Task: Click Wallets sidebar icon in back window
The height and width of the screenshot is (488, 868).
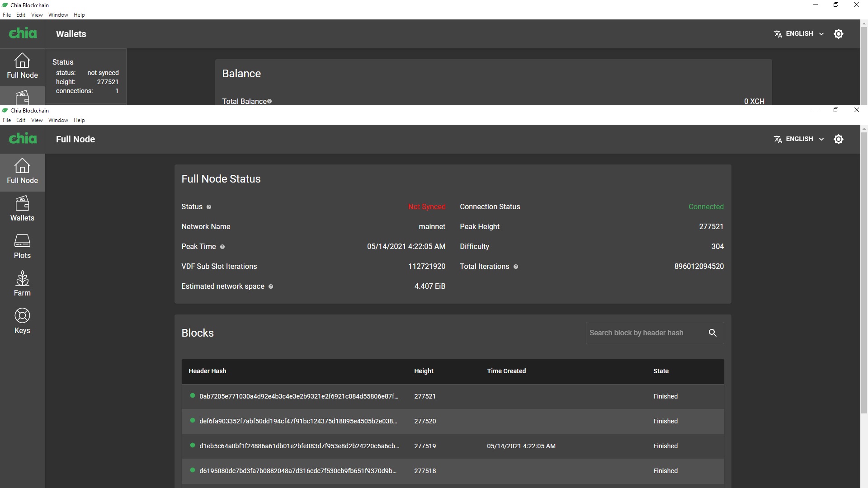Action: (22, 97)
